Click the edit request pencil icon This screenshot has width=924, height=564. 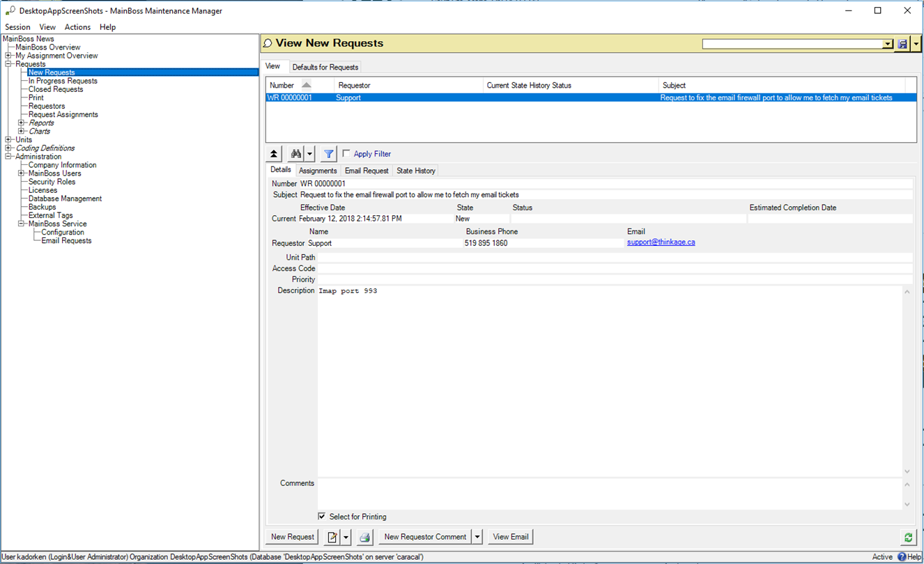pos(332,537)
